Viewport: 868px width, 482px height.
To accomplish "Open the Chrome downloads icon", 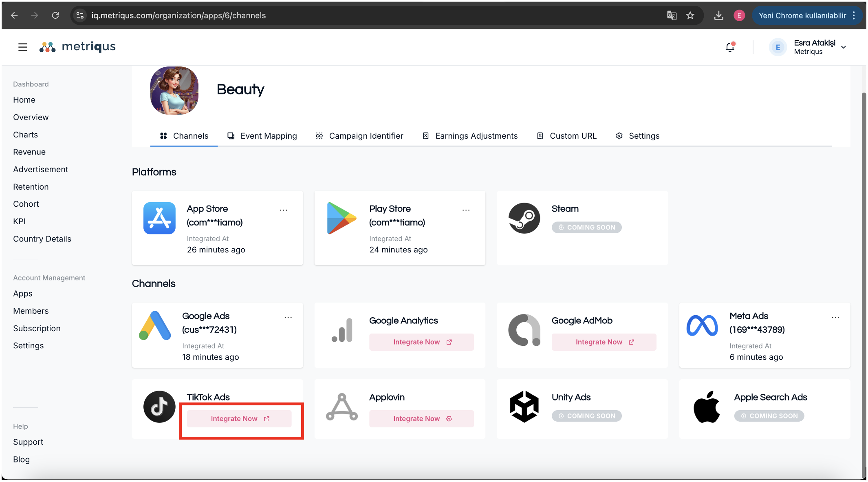I will (x=719, y=15).
